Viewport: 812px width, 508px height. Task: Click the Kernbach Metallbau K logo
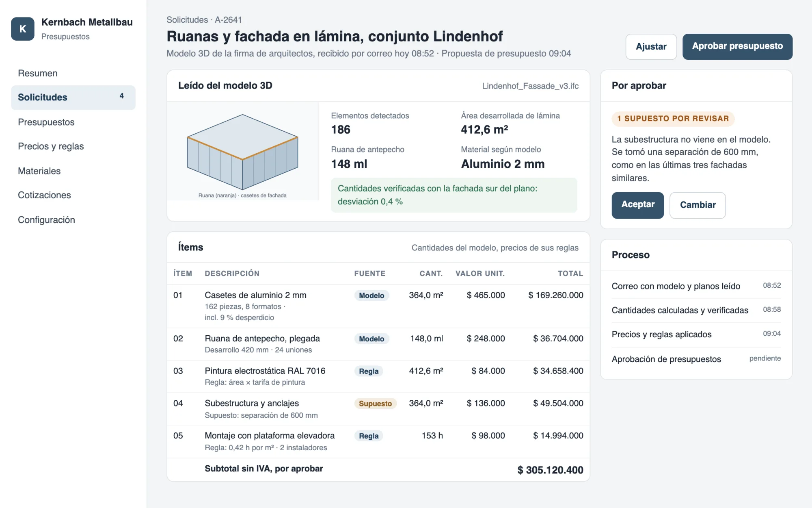[23, 29]
